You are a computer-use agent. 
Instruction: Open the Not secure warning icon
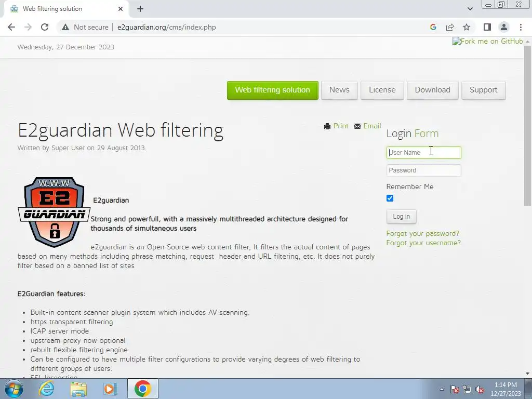65,27
